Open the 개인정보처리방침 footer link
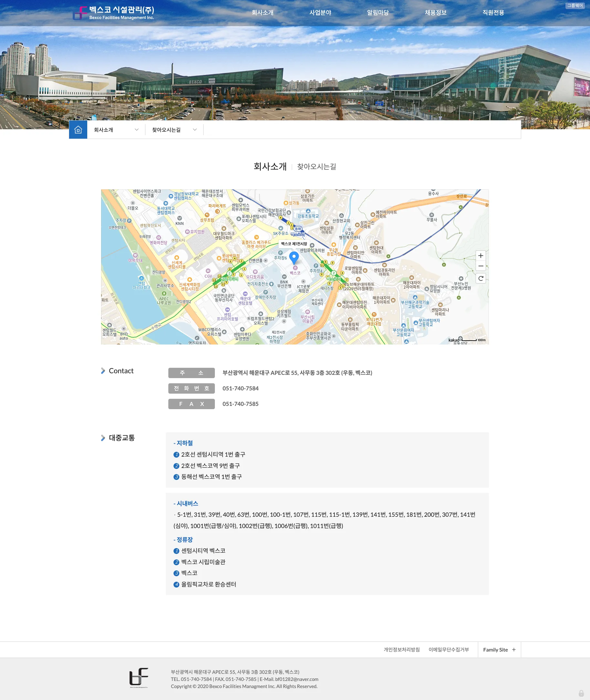 (x=401, y=650)
